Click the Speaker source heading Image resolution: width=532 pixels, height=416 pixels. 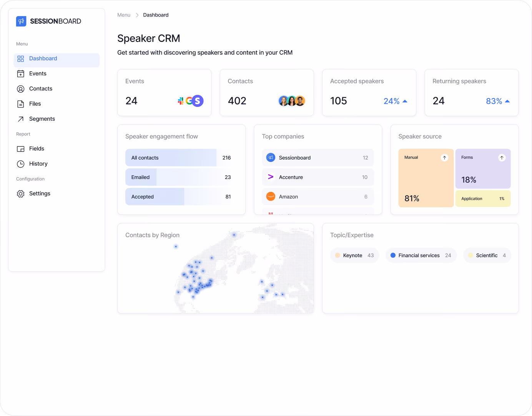420,136
